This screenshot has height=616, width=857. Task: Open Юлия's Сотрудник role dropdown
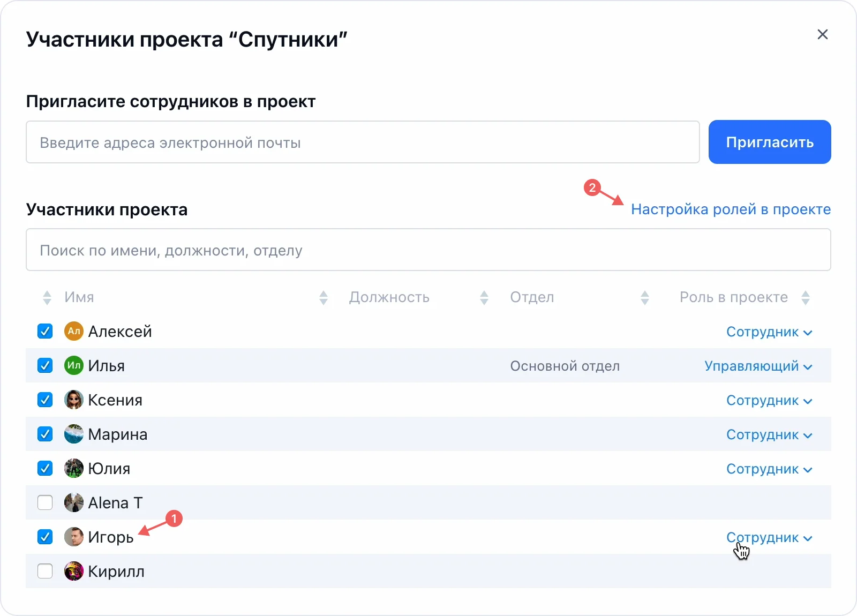(x=769, y=469)
